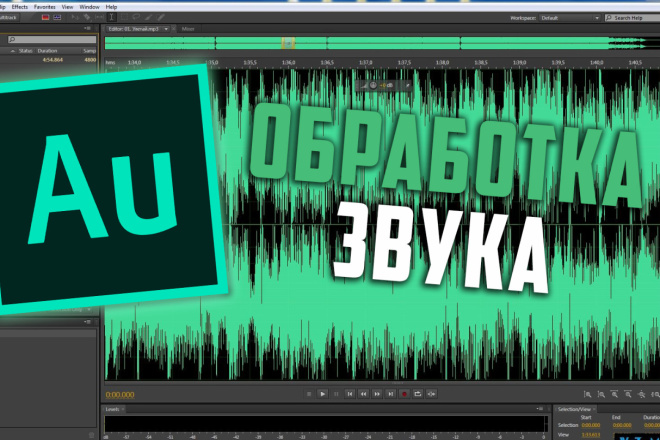660x440 pixels.
Task: Click the Window menu item
Action: click(x=89, y=6)
